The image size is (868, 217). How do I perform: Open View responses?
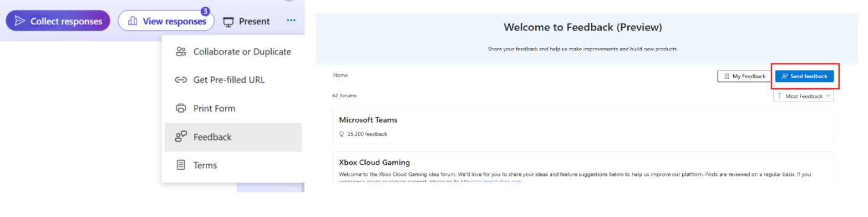(166, 21)
